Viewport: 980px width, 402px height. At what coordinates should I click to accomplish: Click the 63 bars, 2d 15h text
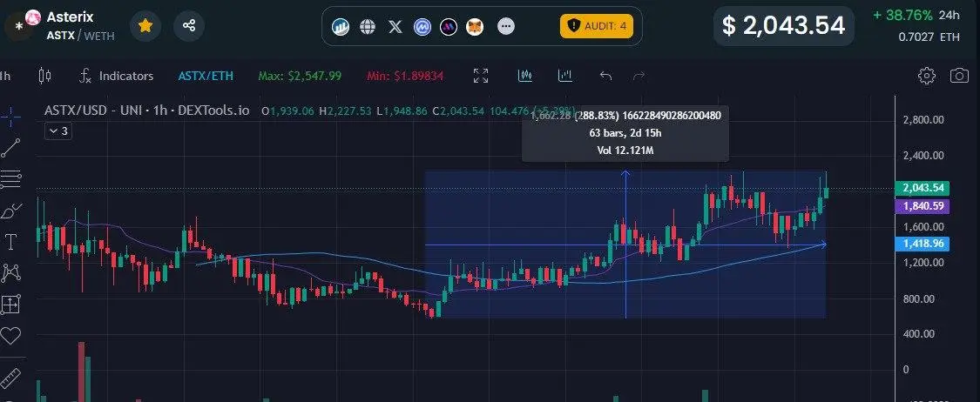point(625,133)
